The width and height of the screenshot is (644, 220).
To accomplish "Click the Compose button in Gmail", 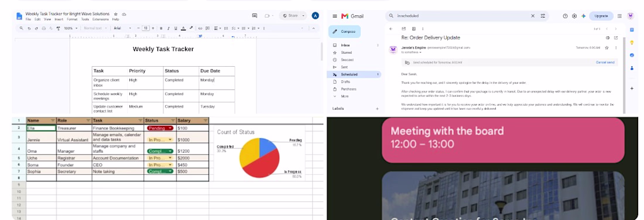I will (345, 31).
